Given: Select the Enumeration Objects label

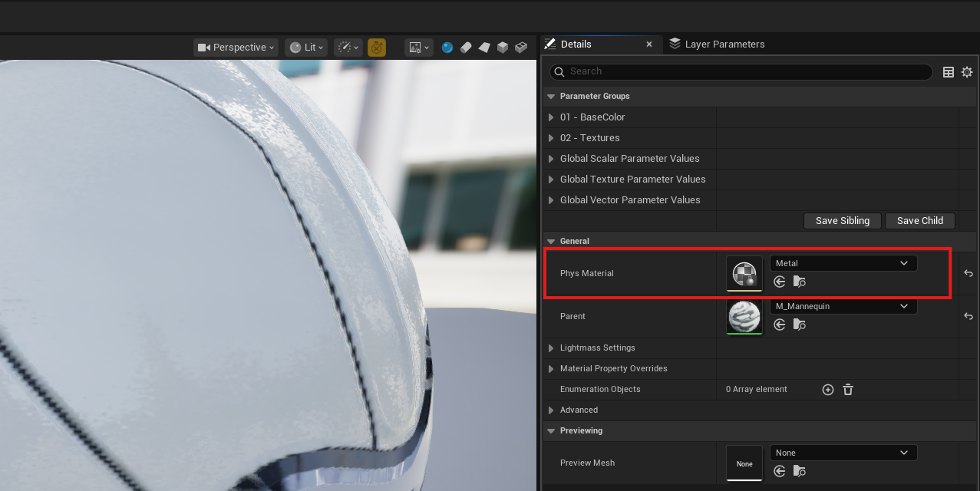Looking at the screenshot, I should coord(600,390).
